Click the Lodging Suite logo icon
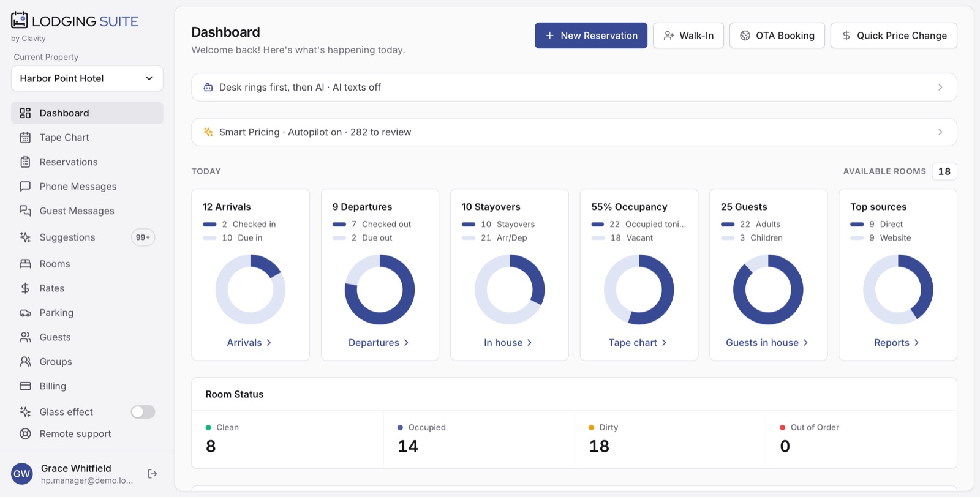The width and height of the screenshot is (980, 497). pyautogui.click(x=19, y=20)
